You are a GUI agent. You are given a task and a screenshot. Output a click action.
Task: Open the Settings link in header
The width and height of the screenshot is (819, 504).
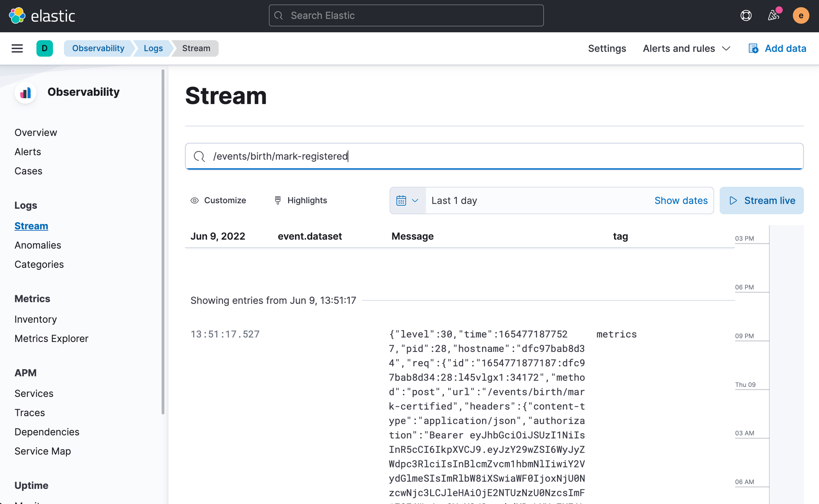tap(607, 48)
